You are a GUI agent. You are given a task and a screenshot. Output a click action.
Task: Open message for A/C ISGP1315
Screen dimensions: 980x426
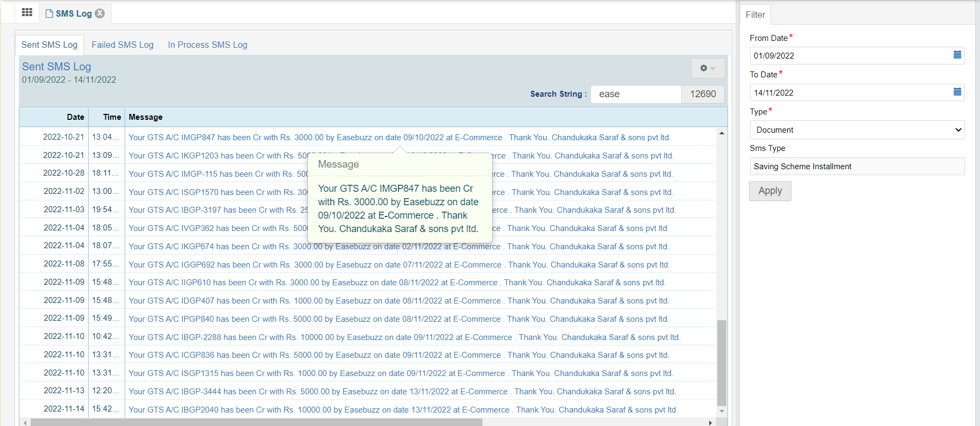[x=401, y=373]
